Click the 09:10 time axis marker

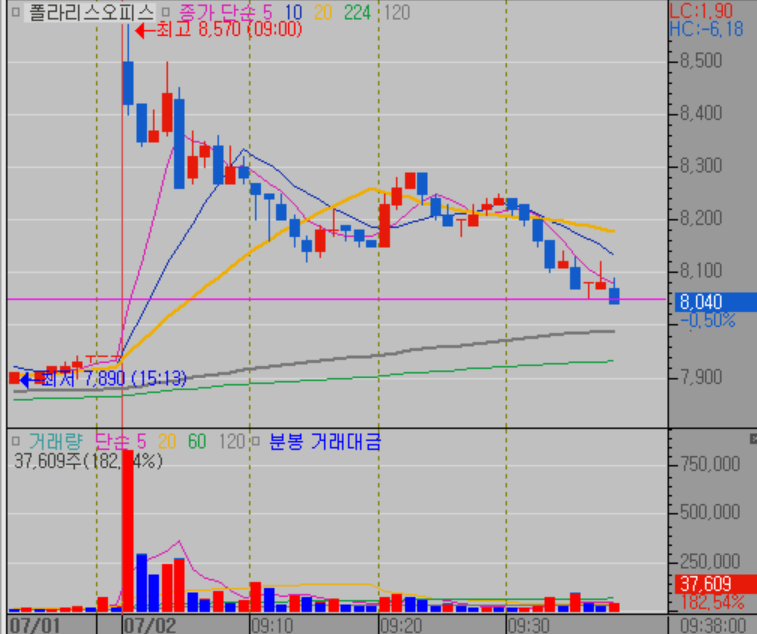272,625
